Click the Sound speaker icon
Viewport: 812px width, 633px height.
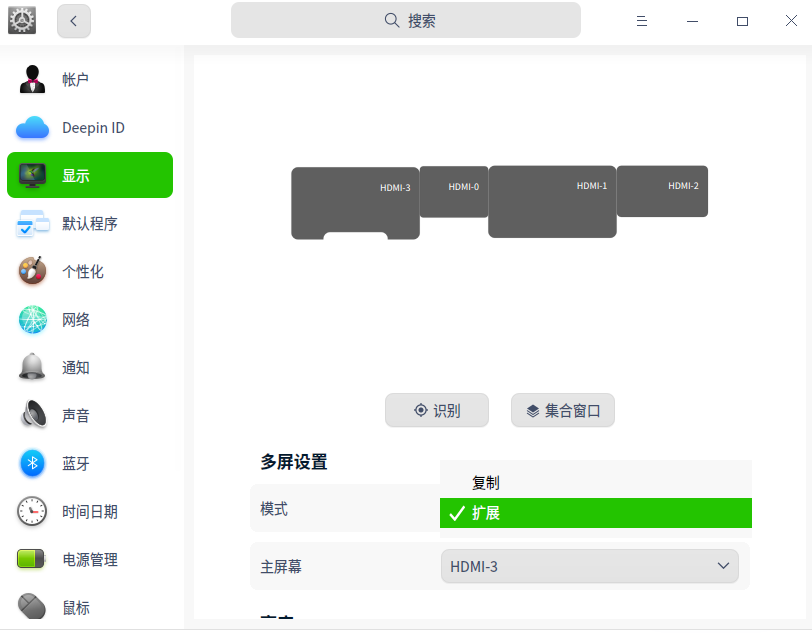coord(33,414)
